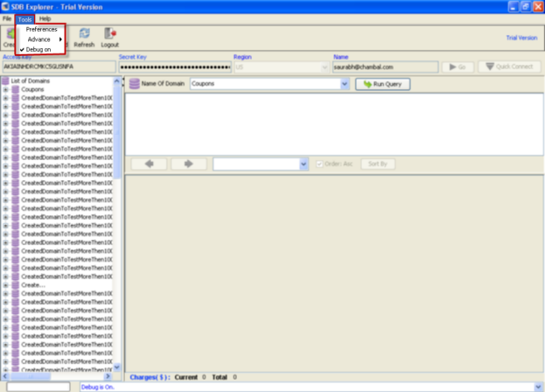Click the List of Domains database icon
Viewport: 545px width, 392px height.
(5, 81)
